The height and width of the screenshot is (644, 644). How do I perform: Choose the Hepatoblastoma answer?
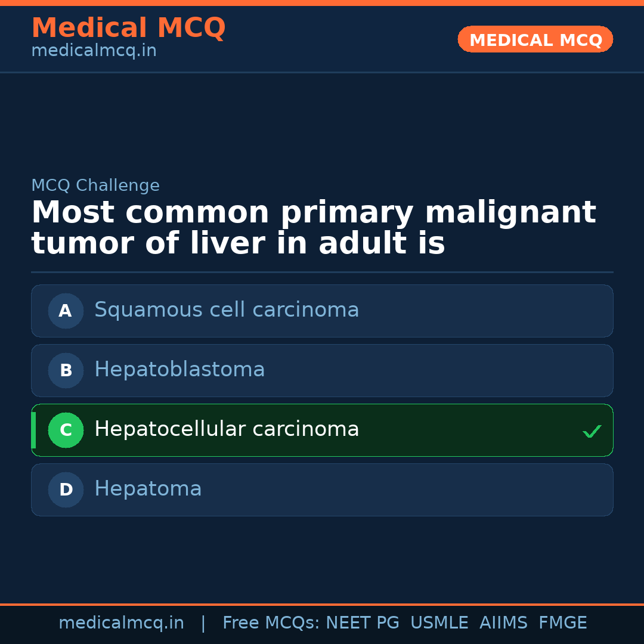[x=179, y=370]
